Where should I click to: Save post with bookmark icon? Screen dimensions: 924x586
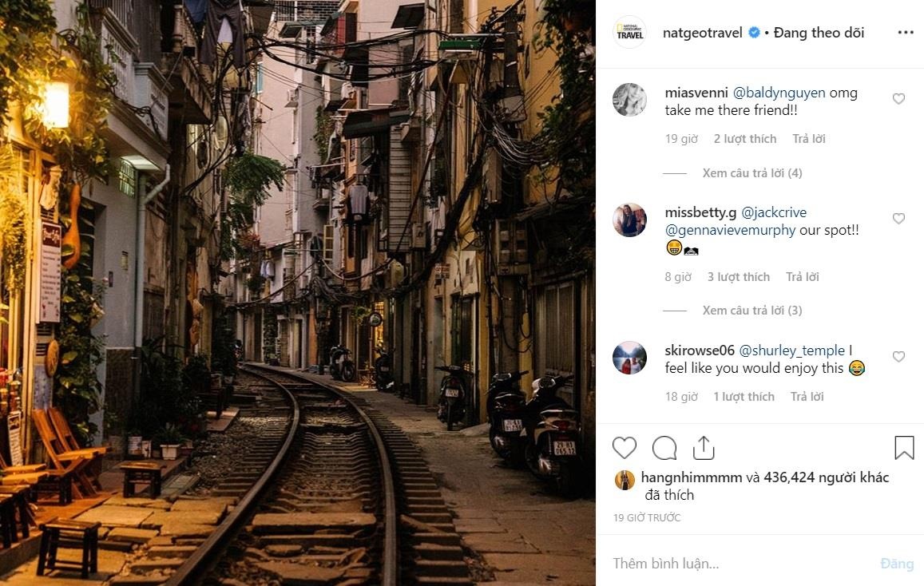coord(904,448)
